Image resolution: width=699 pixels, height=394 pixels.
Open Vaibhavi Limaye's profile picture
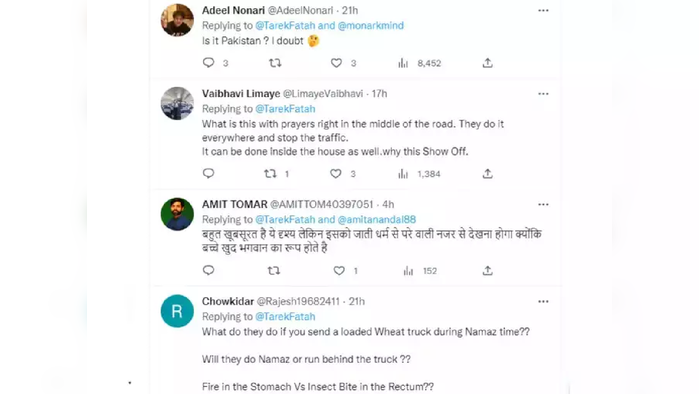click(177, 103)
